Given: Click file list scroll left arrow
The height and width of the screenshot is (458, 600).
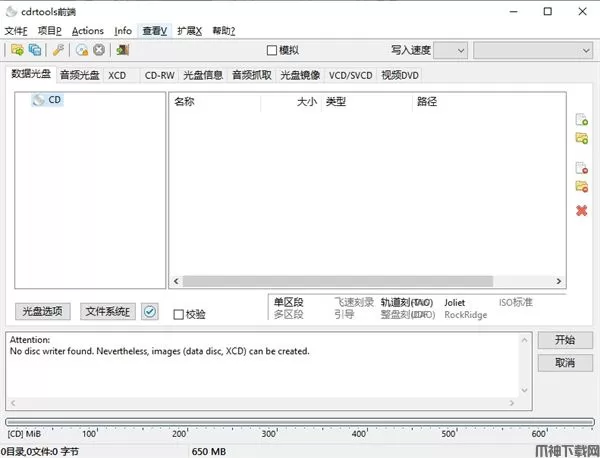Looking at the screenshot, I should point(176,281).
